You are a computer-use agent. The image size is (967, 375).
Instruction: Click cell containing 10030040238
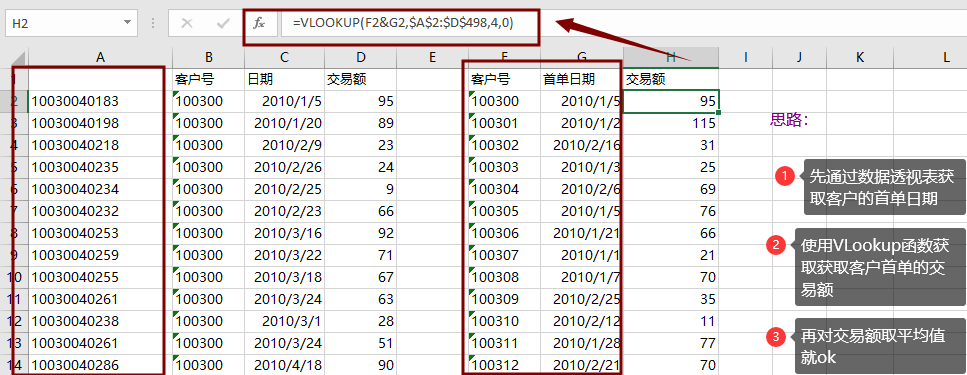click(100, 321)
